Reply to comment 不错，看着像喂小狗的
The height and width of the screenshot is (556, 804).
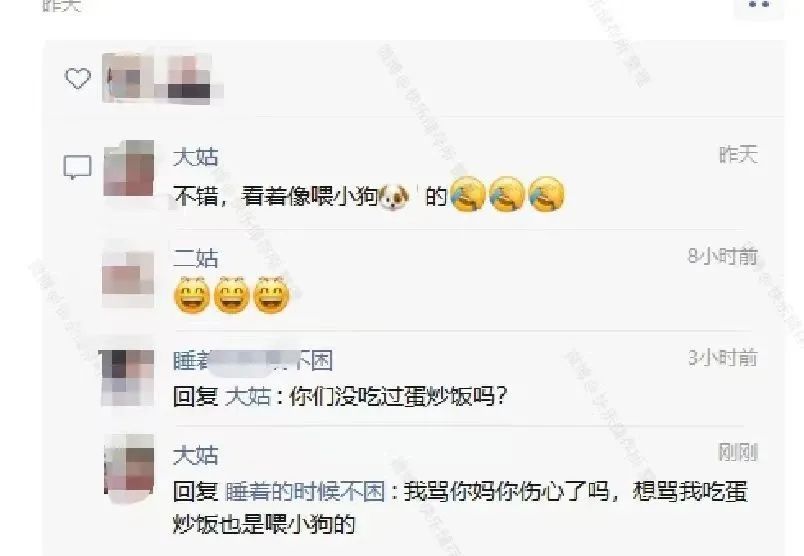369,195
